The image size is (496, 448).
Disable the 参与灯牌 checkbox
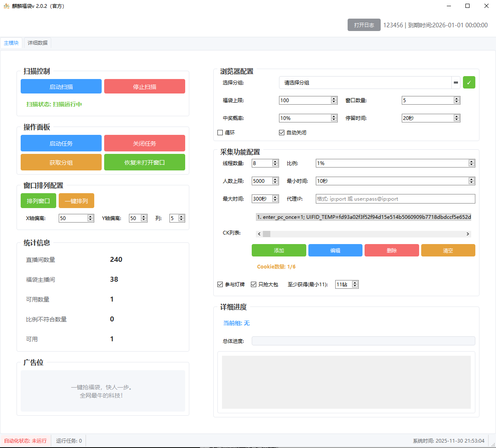click(x=220, y=284)
